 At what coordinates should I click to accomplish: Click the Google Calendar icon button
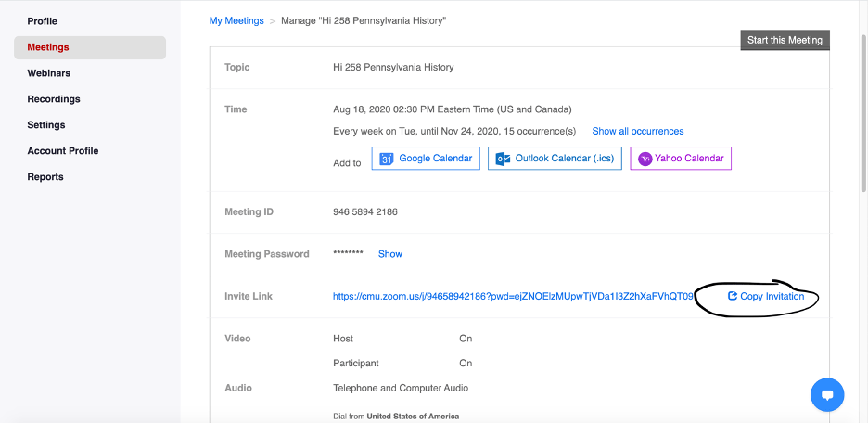click(388, 159)
